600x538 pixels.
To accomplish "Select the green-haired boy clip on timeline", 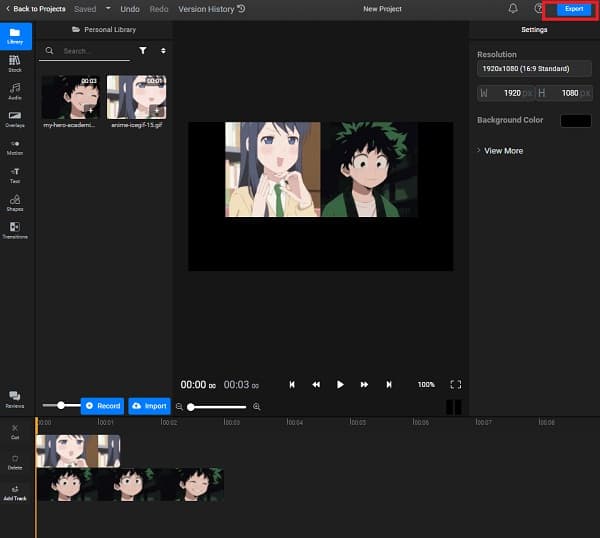I will click(130, 484).
